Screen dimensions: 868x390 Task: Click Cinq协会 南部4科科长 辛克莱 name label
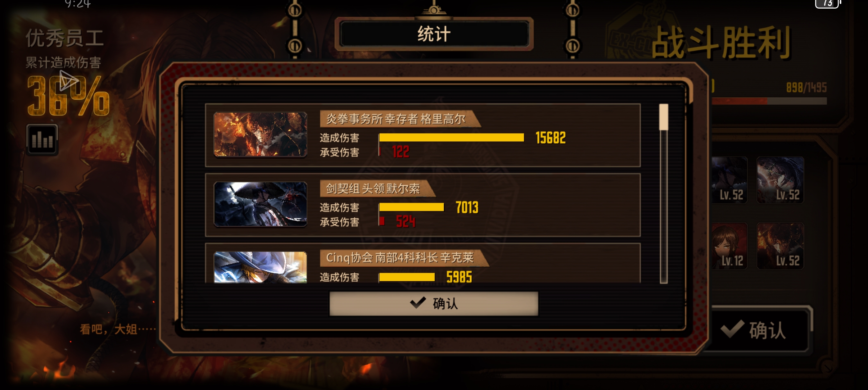400,258
